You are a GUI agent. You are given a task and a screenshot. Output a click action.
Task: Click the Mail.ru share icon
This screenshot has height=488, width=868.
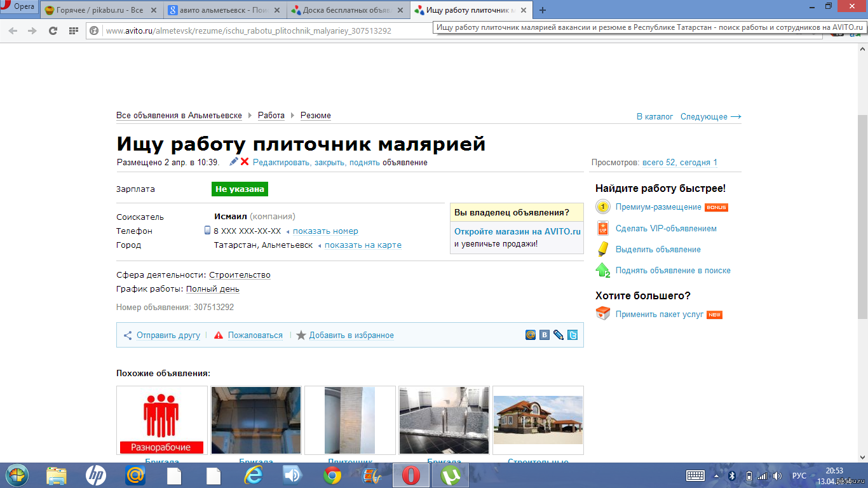tap(531, 335)
